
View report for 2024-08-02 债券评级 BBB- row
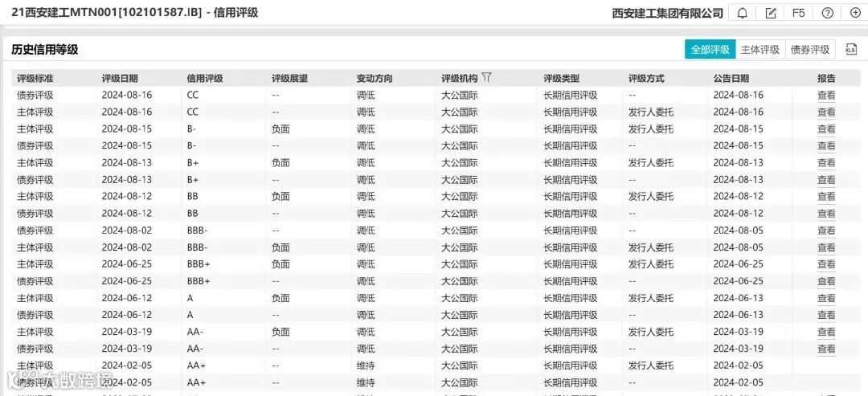[x=826, y=231]
